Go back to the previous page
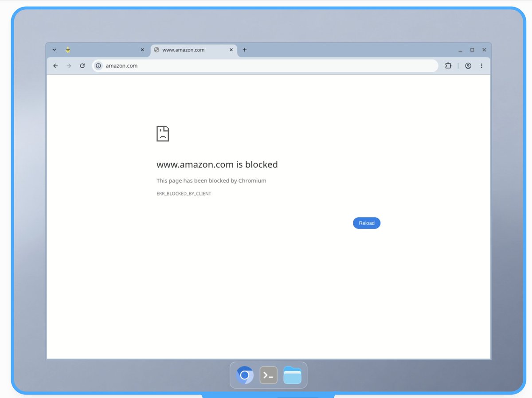This screenshot has height=398, width=532. (x=55, y=66)
